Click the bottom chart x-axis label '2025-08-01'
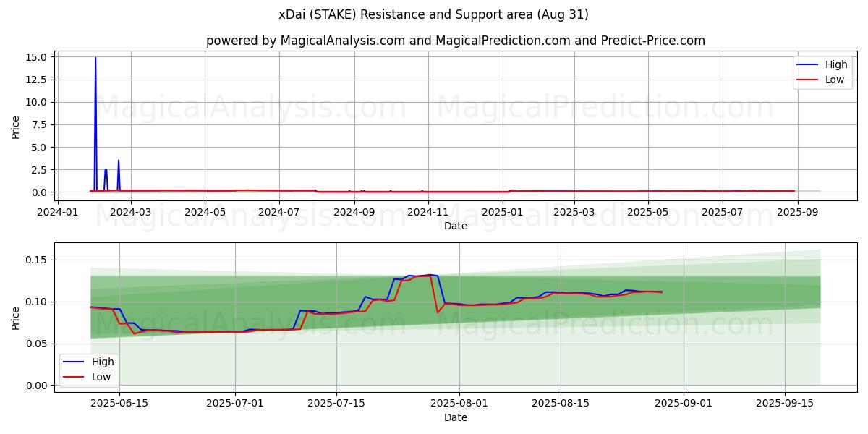The width and height of the screenshot is (868, 434). click(459, 404)
